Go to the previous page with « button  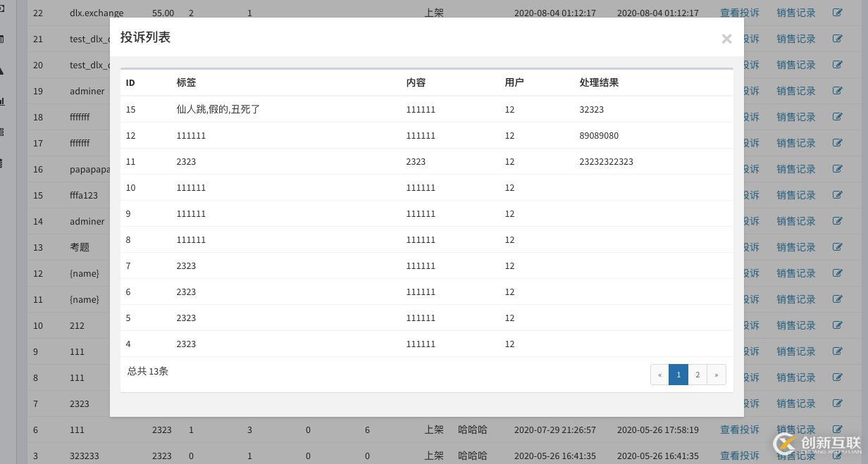[x=659, y=375]
